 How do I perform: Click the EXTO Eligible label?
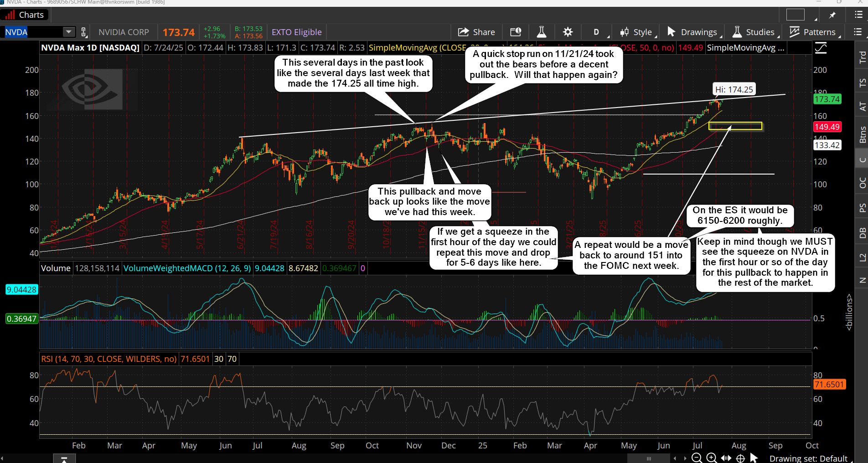(x=297, y=32)
